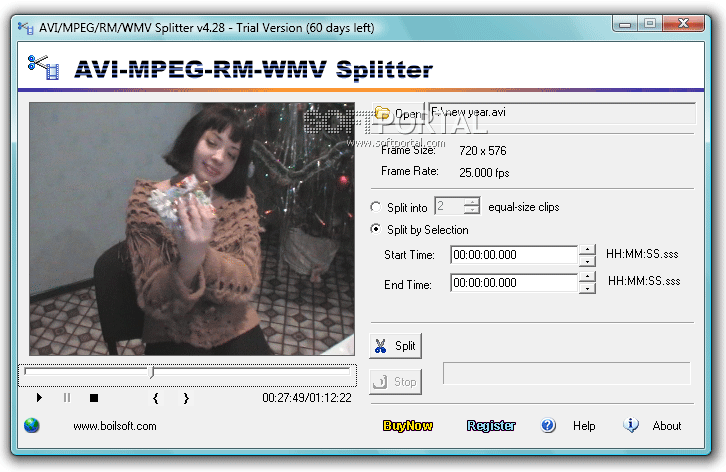The width and height of the screenshot is (726, 472).
Task: Click the Play button under the video
Action: 39,397
